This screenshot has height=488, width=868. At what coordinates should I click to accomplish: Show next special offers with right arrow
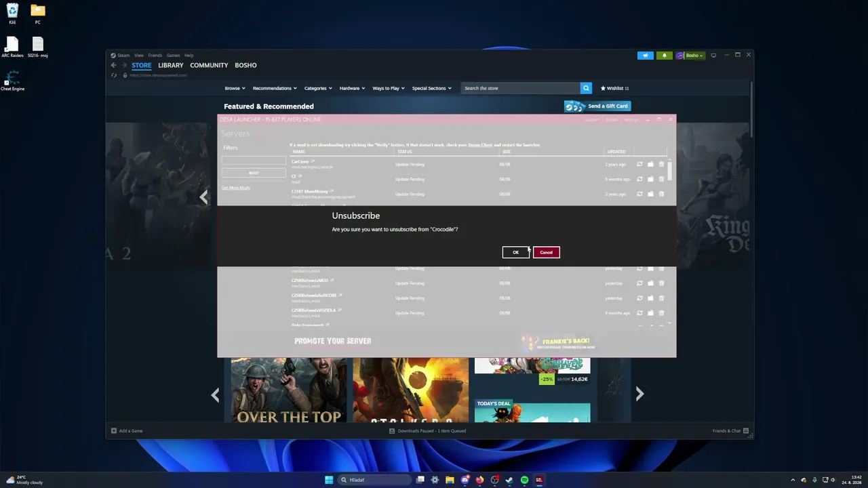click(x=639, y=394)
